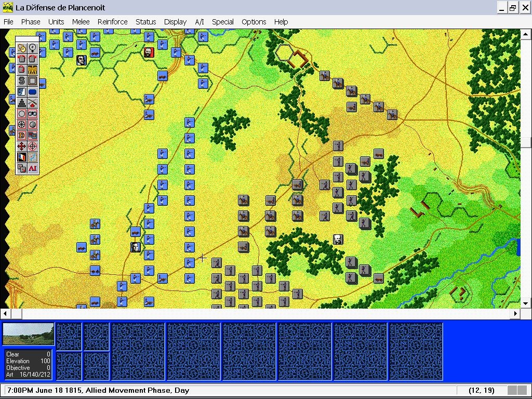
Task: Click the vertical scrollbar up arrow
Action: pos(526,34)
